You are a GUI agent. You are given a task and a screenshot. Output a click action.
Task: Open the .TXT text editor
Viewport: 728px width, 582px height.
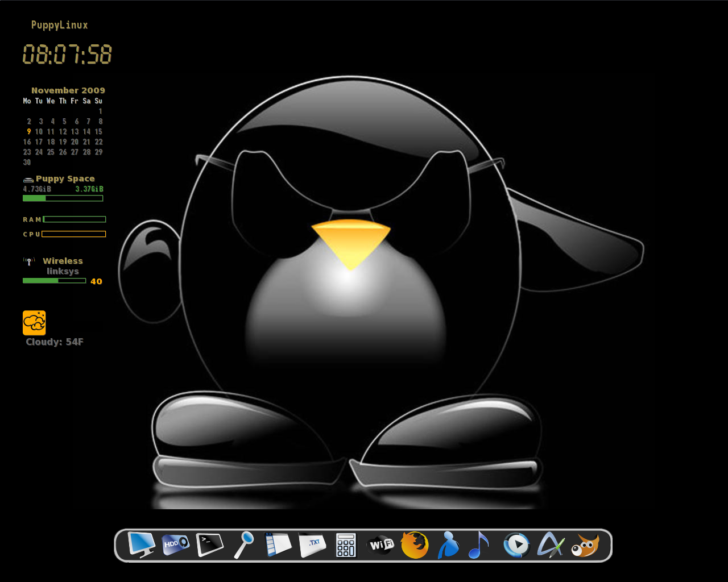point(312,544)
